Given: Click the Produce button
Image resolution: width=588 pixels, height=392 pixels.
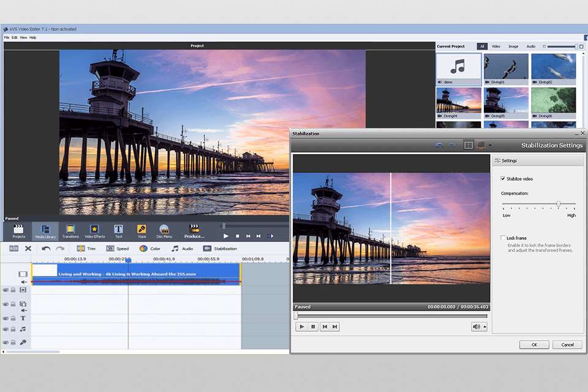Looking at the screenshot, I should click(194, 231).
